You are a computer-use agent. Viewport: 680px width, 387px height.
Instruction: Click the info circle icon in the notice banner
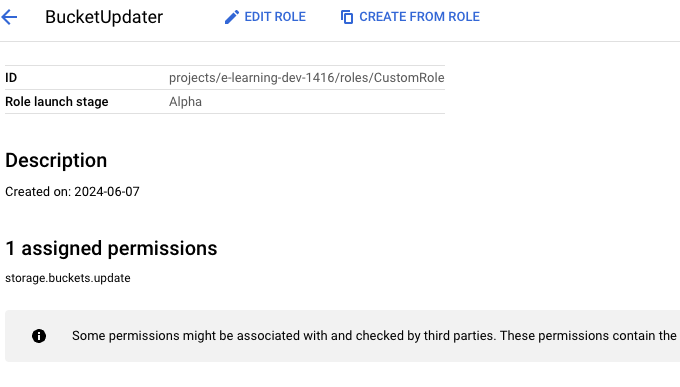39,336
